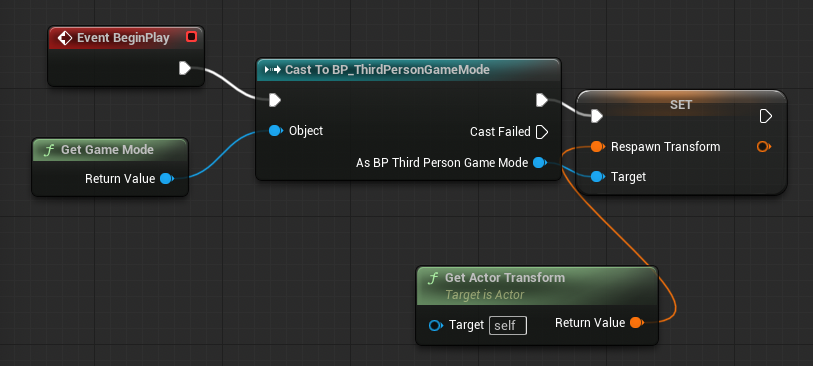Click the cast node execution input pin
Image resolution: width=813 pixels, height=366 pixels.
pyautogui.click(x=275, y=100)
